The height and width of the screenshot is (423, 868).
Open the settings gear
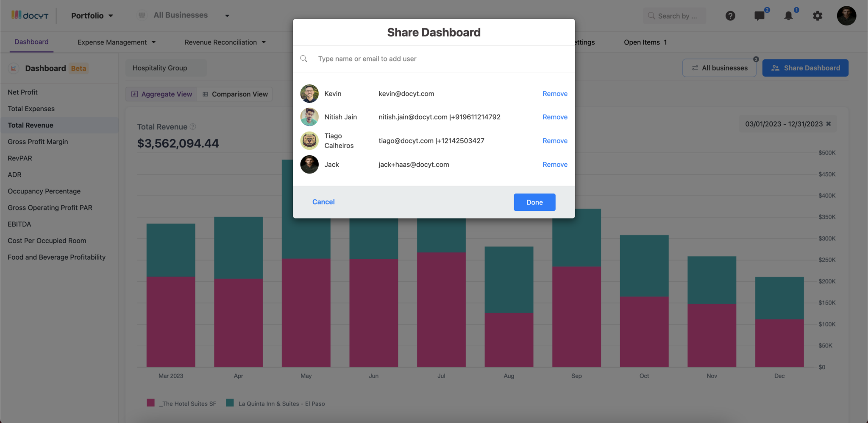click(x=818, y=16)
